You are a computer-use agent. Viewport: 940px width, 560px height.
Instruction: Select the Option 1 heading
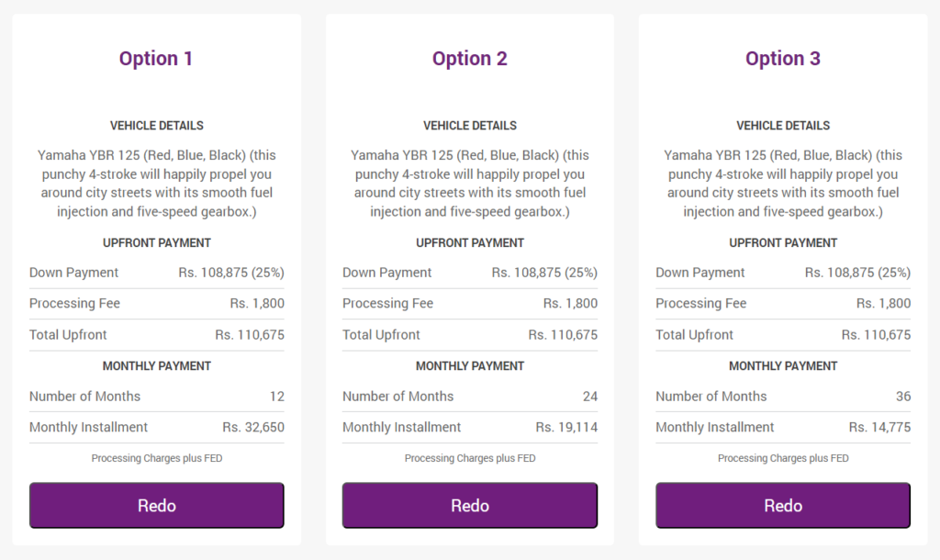pyautogui.click(x=156, y=59)
